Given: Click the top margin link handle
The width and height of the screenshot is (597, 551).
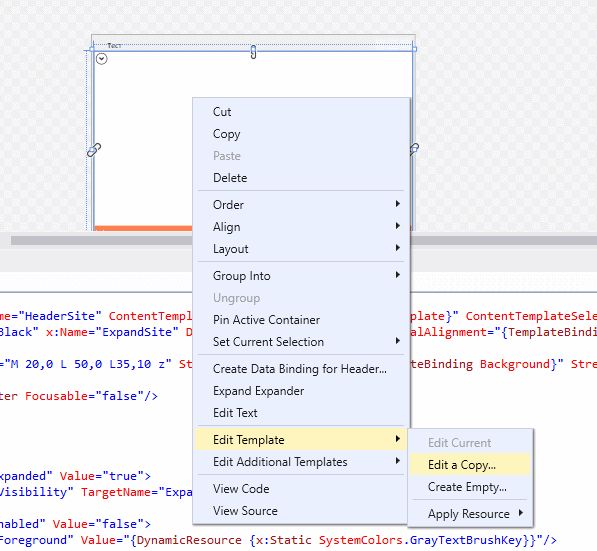Looking at the screenshot, I should 254,52.
